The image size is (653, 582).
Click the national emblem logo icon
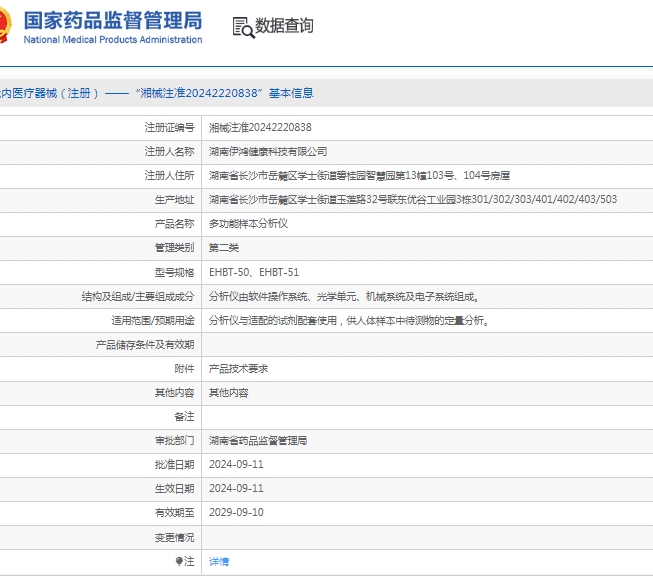[x=4, y=27]
